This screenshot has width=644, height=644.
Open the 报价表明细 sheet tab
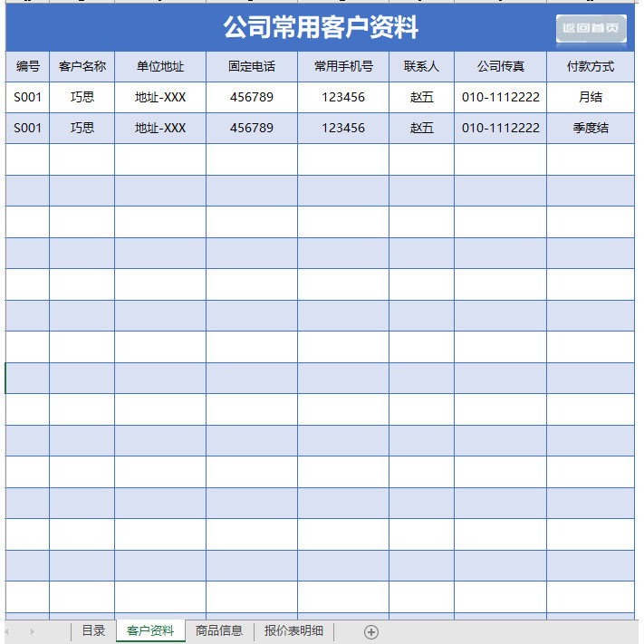click(293, 630)
